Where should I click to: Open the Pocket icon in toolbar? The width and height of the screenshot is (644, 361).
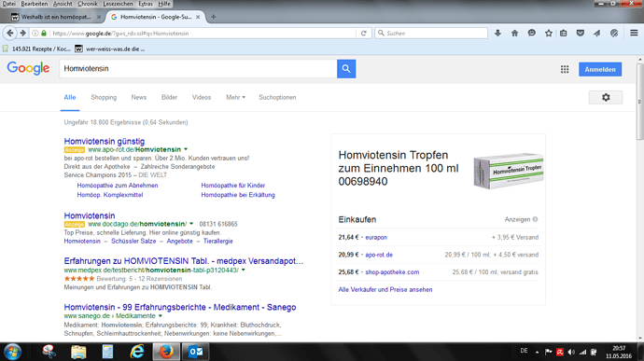(x=581, y=33)
